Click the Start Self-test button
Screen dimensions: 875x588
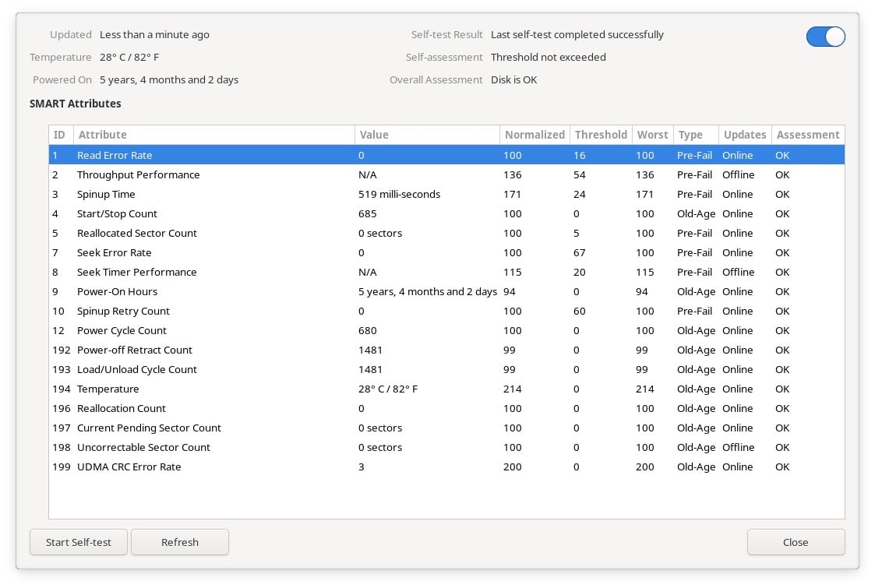pyautogui.click(x=79, y=542)
